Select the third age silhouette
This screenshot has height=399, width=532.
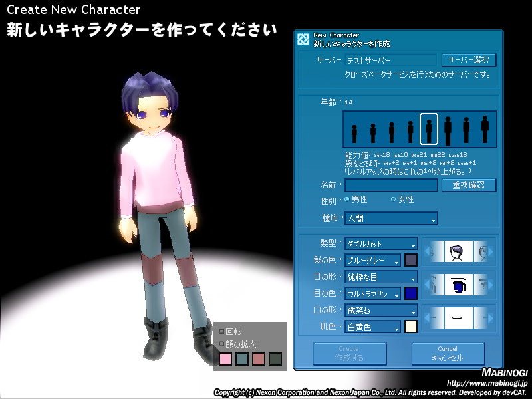[392, 132]
